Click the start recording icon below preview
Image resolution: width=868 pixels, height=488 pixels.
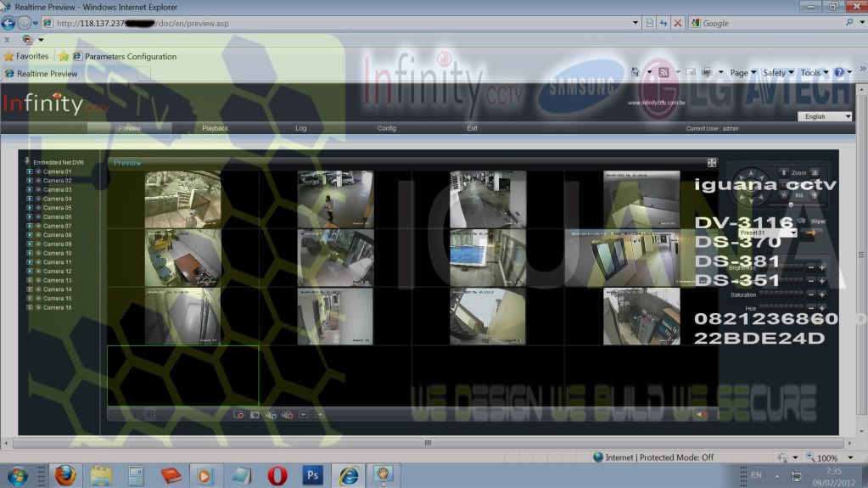click(x=238, y=414)
